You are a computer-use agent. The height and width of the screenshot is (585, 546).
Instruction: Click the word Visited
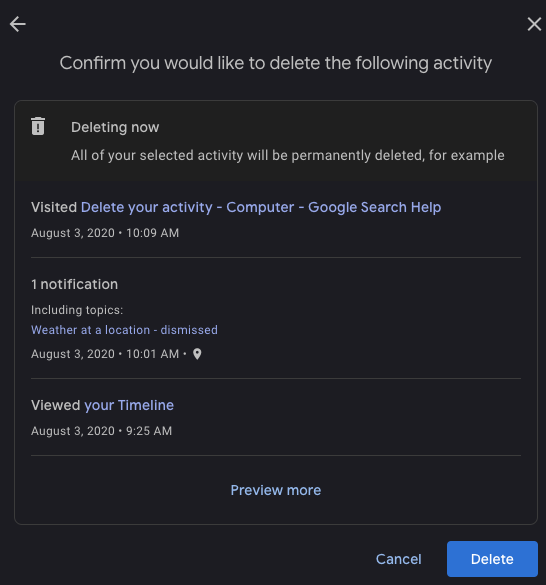54,207
